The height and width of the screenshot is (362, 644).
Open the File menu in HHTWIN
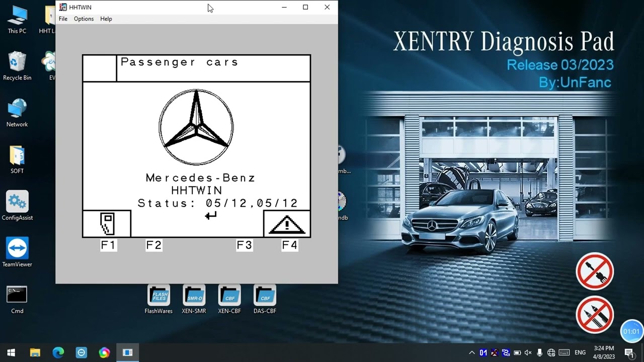tap(63, 19)
